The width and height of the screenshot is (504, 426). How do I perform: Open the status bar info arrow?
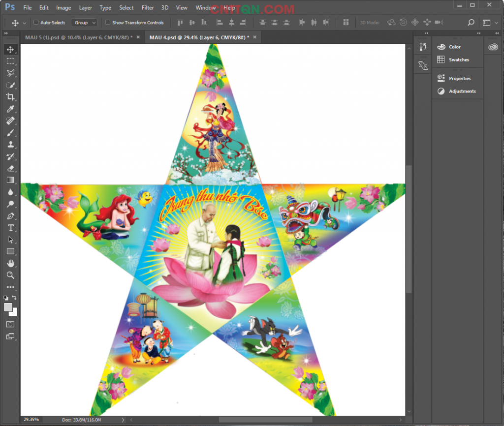point(123,420)
